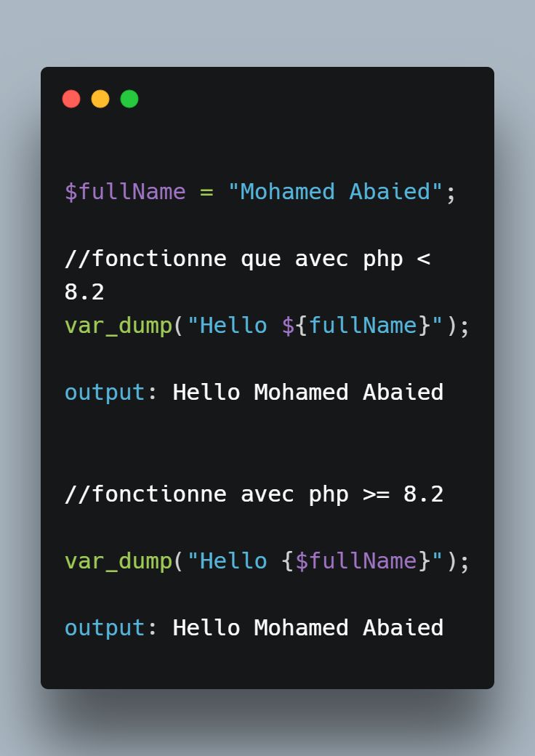Click the green maximize dot

coord(129,99)
